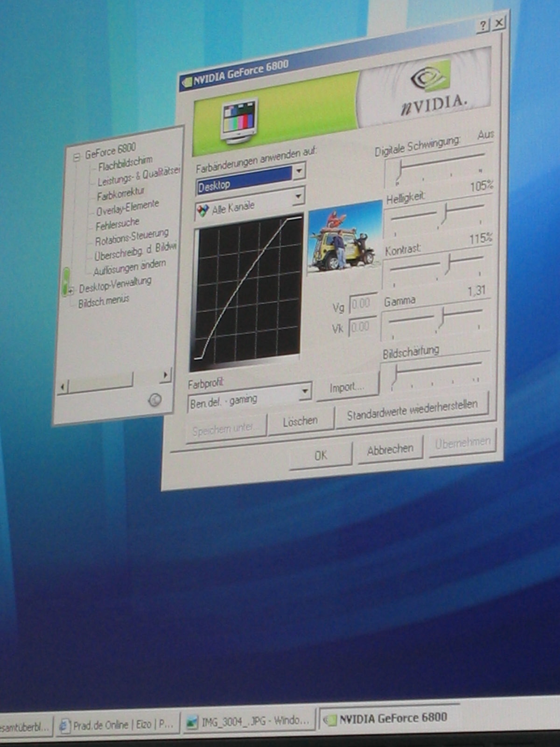Click the green side tab handle
Image resolution: width=560 pixels, height=747 pixels.
click(x=66, y=281)
